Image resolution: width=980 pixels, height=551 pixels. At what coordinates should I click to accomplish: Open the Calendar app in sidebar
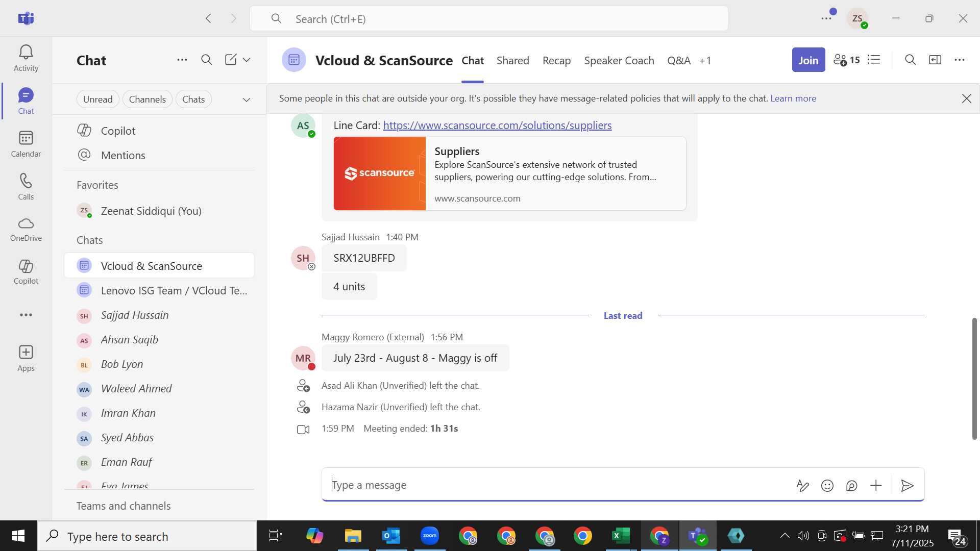point(26,144)
